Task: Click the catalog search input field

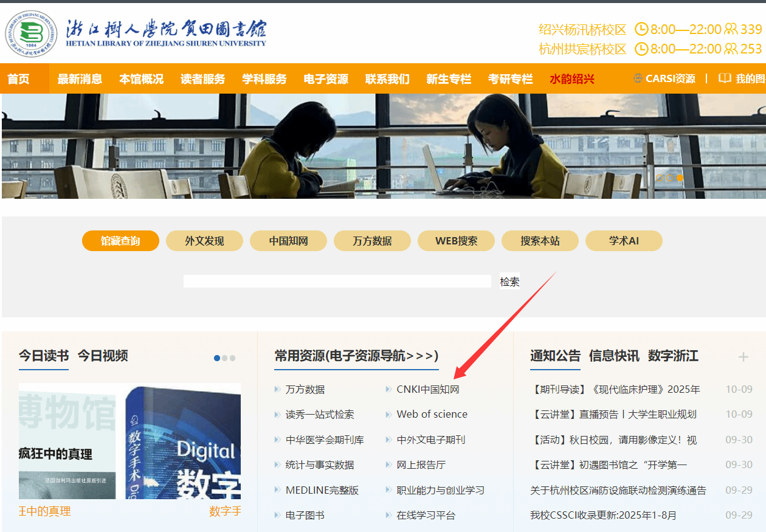Action: (337, 282)
